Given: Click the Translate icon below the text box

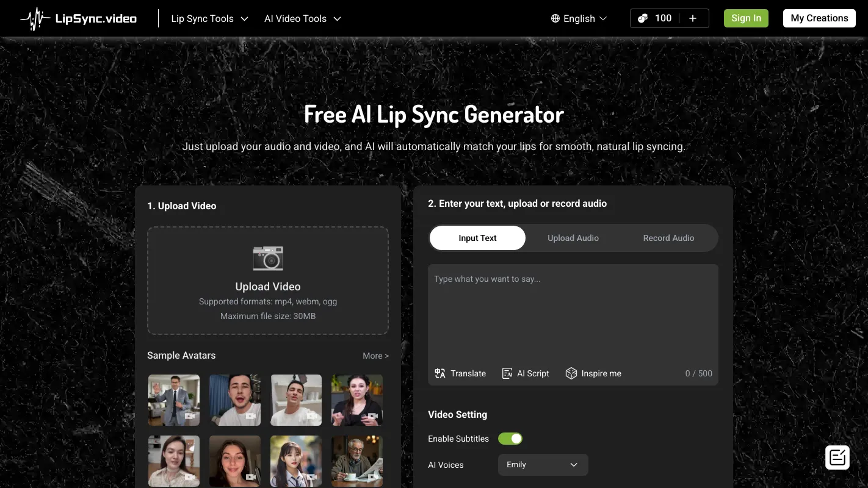Looking at the screenshot, I should [440, 373].
